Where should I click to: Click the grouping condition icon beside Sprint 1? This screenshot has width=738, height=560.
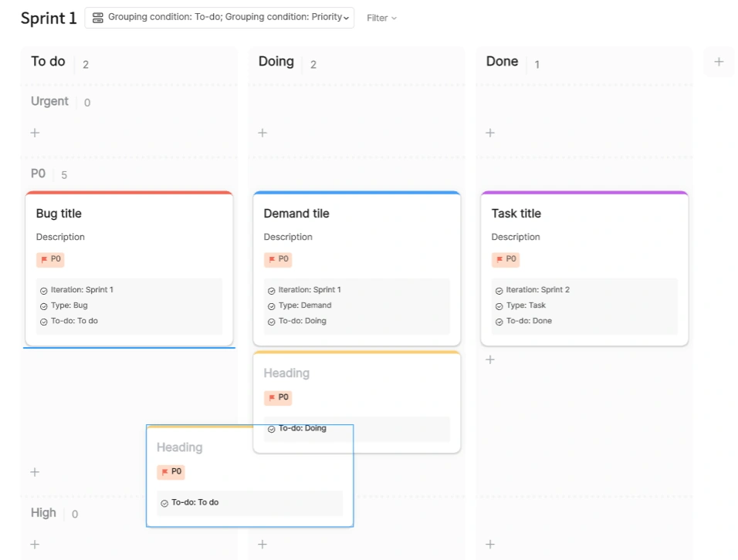pyautogui.click(x=97, y=18)
